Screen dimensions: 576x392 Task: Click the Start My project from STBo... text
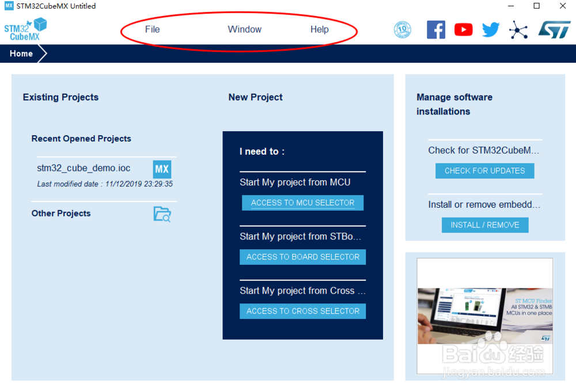point(300,237)
